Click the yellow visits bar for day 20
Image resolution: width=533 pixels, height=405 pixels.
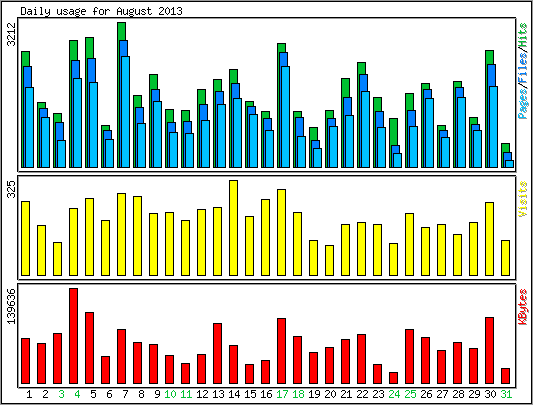pyautogui.click(x=329, y=260)
